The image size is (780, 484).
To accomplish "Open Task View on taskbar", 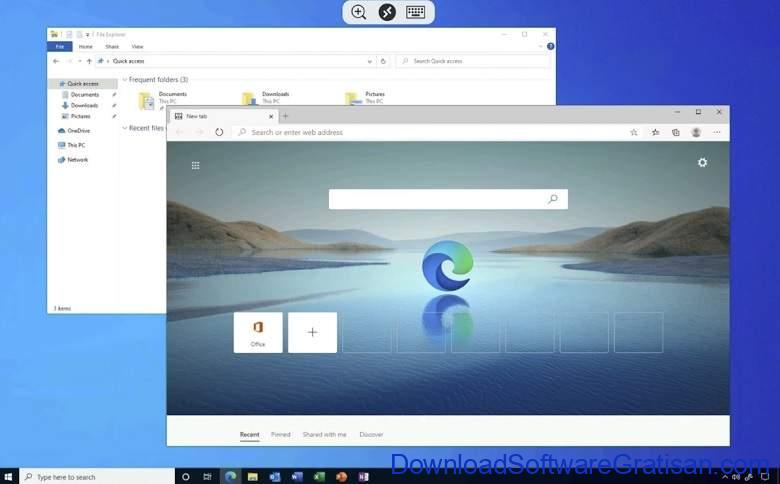I will (x=207, y=477).
